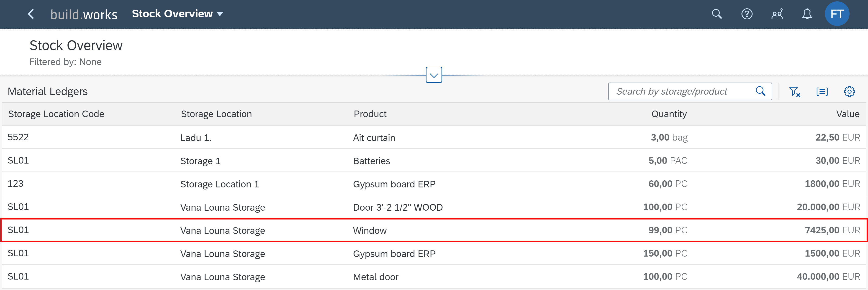Select the 123 storage code cell
868x290 pixels.
(x=15, y=184)
